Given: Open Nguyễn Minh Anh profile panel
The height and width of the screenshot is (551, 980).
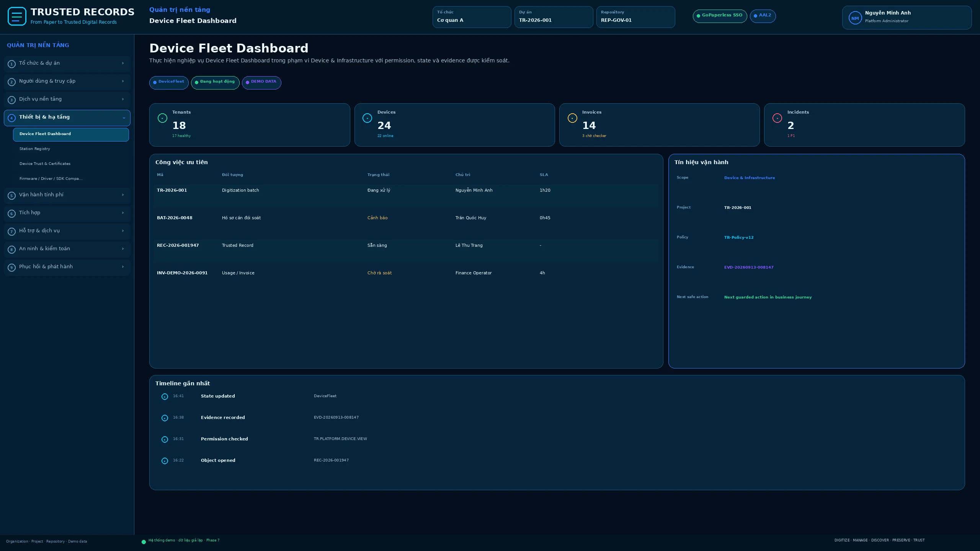Looking at the screenshot, I should click(x=906, y=18).
